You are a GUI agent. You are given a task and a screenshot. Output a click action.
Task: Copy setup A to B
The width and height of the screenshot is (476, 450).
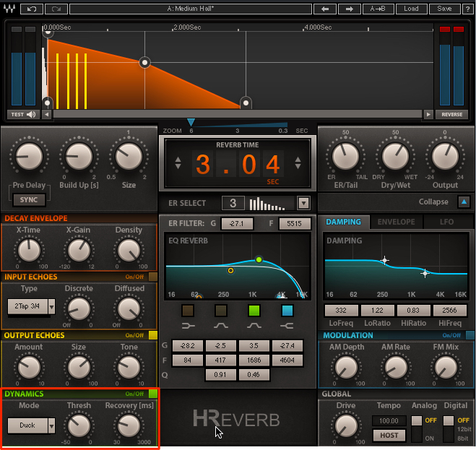[378, 9]
